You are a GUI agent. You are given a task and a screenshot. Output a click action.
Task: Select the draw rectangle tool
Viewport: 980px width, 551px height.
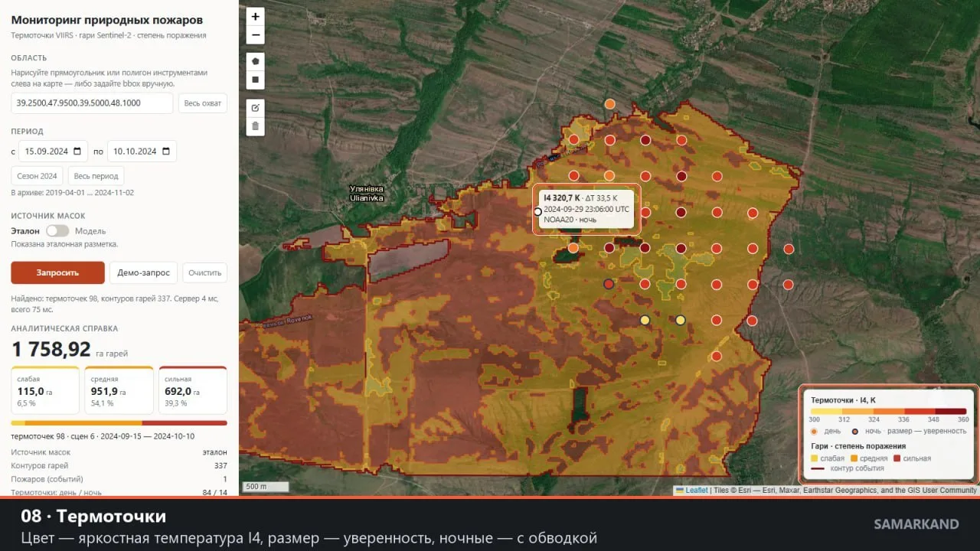[x=256, y=80]
